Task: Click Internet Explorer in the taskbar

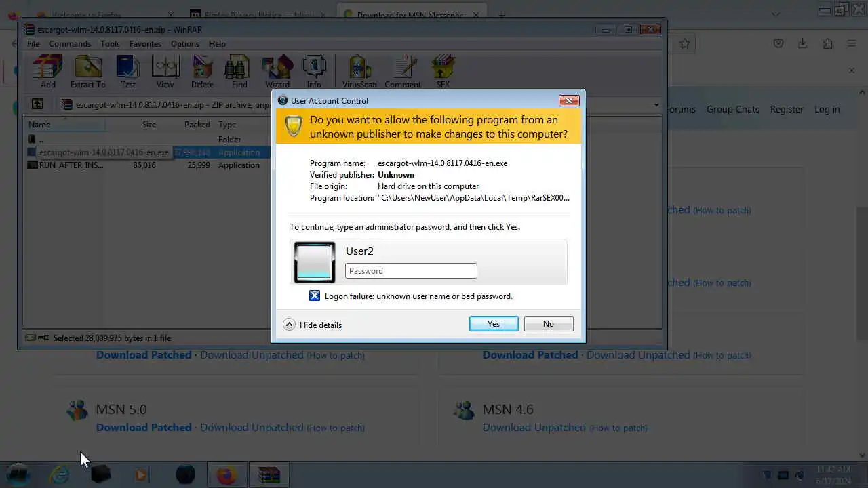Action: 60,474
